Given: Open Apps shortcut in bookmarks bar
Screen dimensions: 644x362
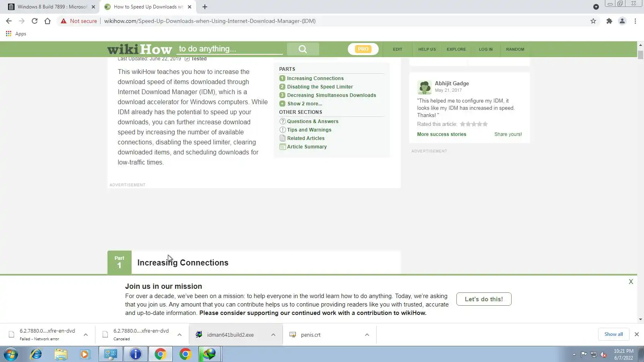Looking at the screenshot, I should [x=16, y=34].
